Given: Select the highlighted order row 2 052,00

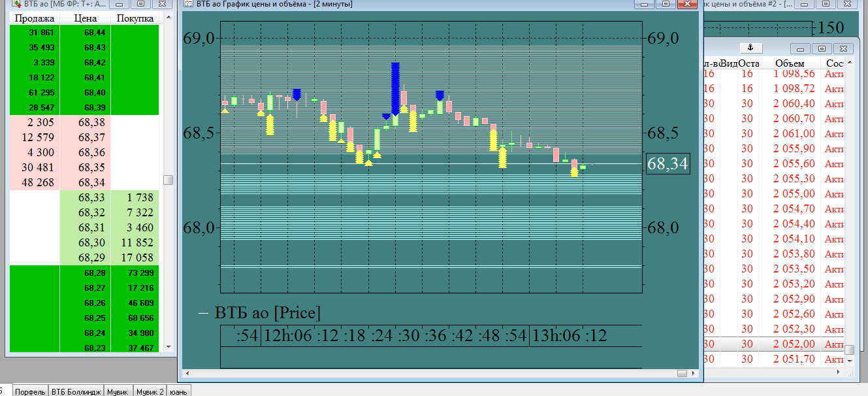Looking at the screenshot, I should pyautogui.click(x=775, y=344).
